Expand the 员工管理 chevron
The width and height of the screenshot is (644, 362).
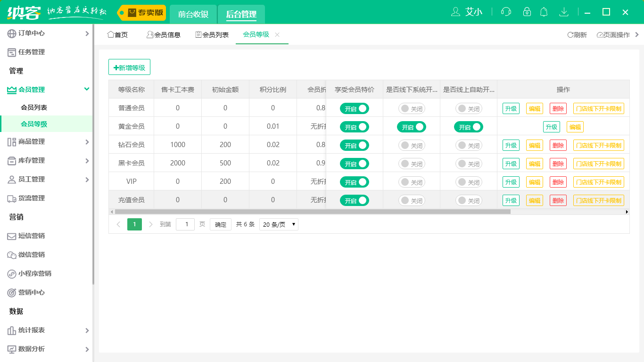87,180
